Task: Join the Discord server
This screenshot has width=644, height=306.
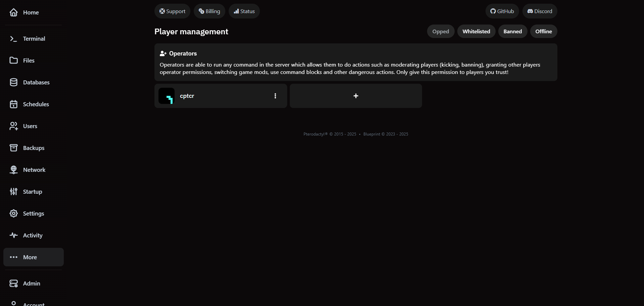Action: (x=540, y=11)
